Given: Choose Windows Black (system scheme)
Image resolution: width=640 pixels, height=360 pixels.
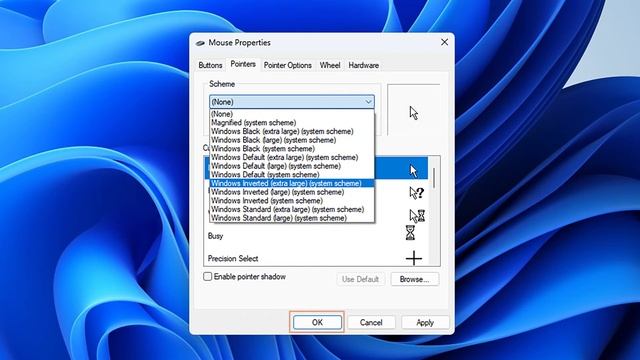Looking at the screenshot, I should (x=292, y=149).
